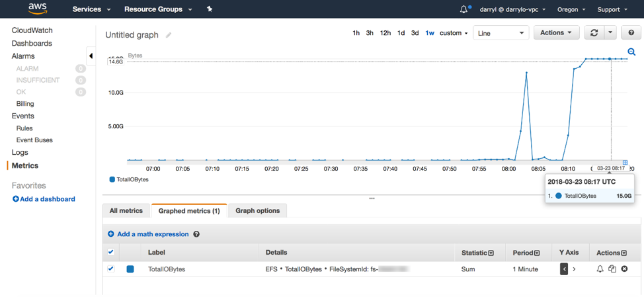Switch to the Graph options tab

257,211
